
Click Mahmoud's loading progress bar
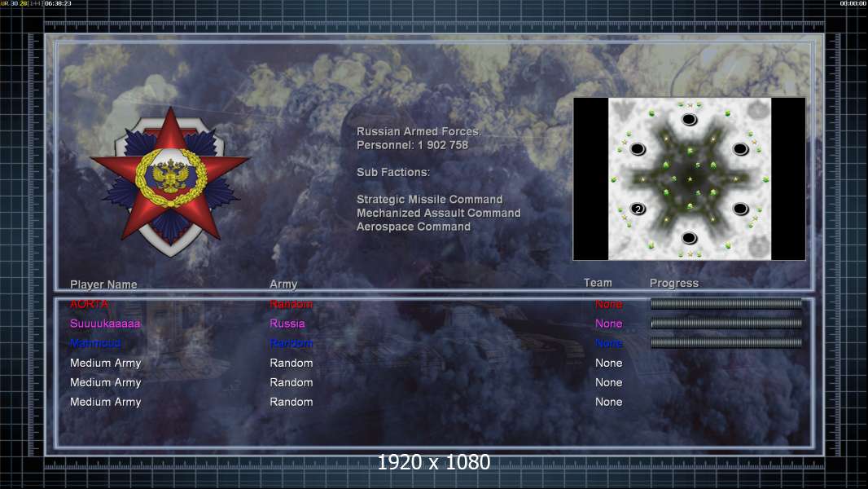(726, 343)
